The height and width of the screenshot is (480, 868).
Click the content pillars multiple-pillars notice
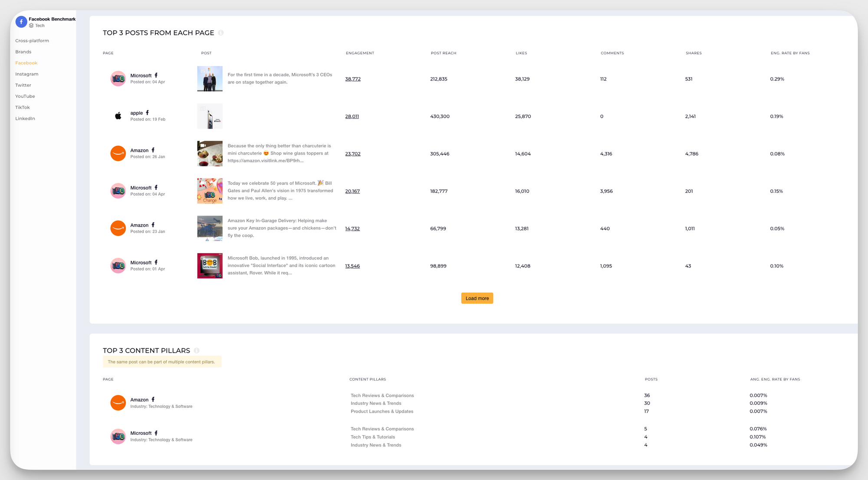coord(162,362)
